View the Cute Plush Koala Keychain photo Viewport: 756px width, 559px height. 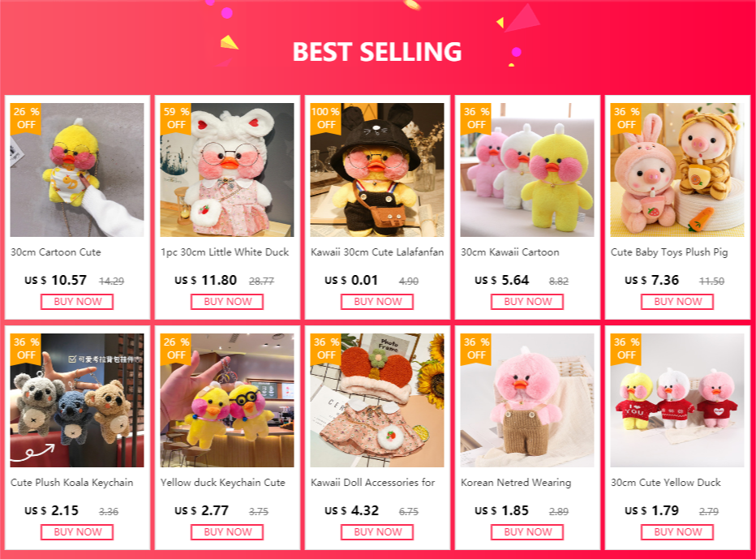click(x=77, y=400)
